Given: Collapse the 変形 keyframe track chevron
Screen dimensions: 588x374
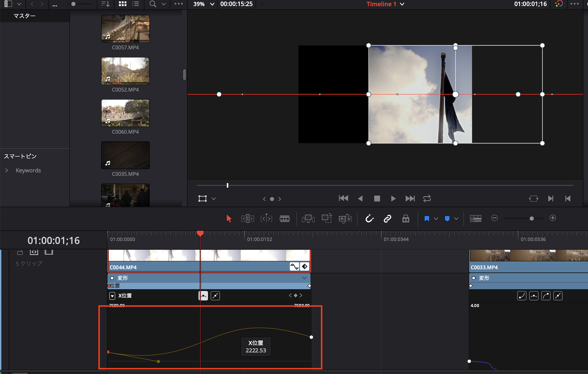Looking at the screenshot, I should pos(304,278).
